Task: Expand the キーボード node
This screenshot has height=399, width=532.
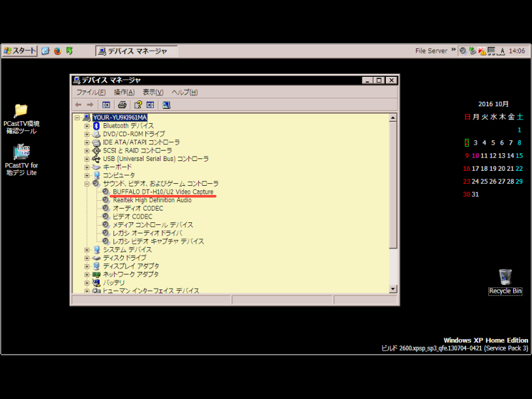Action: [87, 168]
